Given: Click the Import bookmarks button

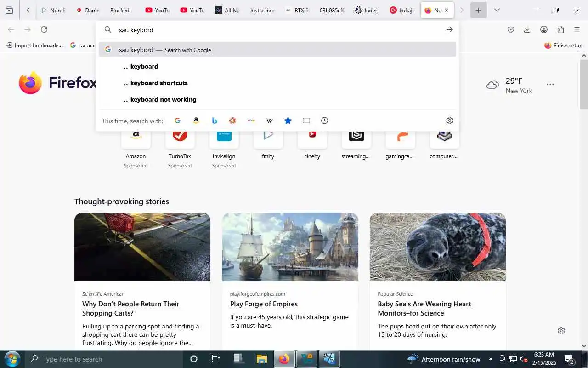Looking at the screenshot, I should 34,45.
